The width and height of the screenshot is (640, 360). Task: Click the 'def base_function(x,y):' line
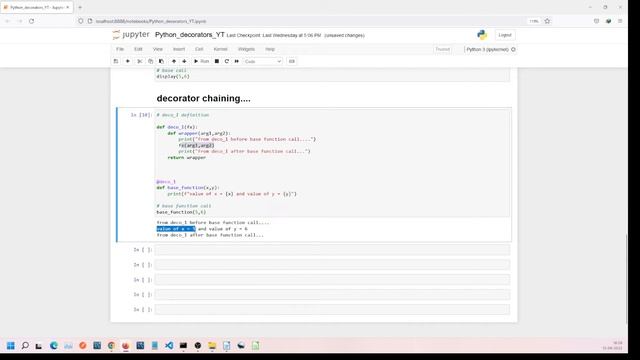(x=188, y=188)
